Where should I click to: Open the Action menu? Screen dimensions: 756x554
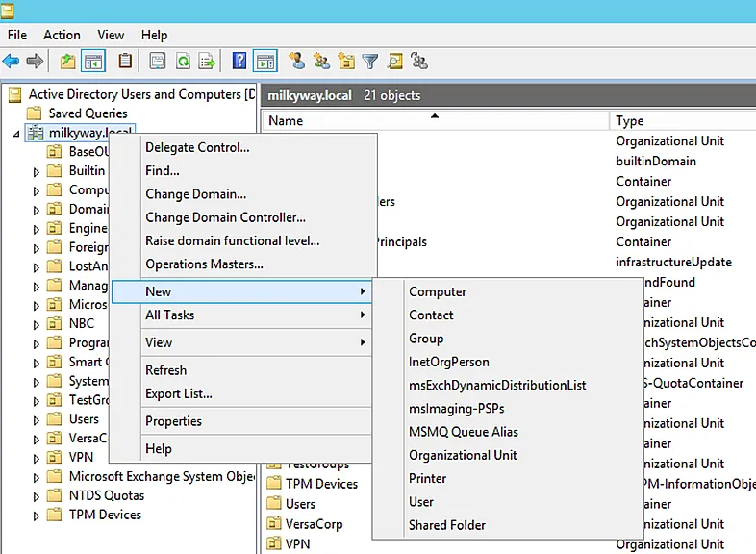[x=62, y=36]
